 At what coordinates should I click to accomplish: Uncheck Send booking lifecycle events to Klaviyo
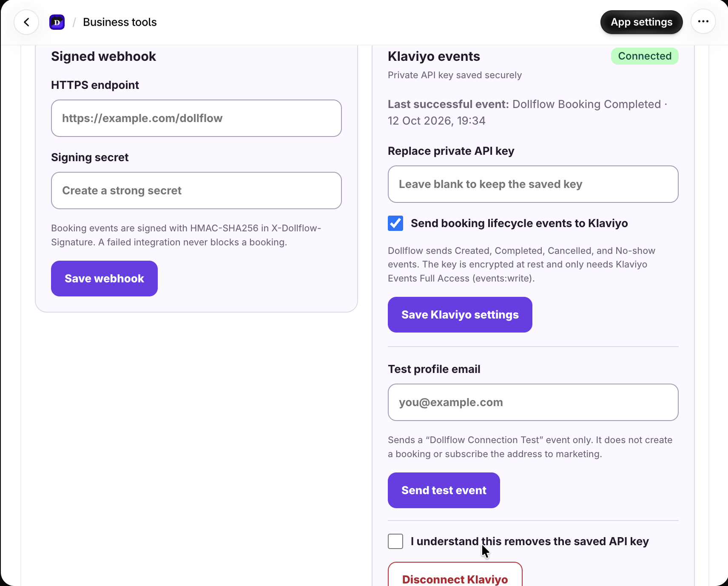click(x=395, y=223)
